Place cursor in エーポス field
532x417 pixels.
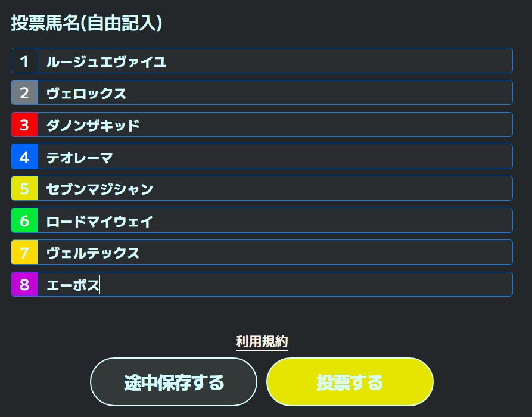(x=274, y=285)
